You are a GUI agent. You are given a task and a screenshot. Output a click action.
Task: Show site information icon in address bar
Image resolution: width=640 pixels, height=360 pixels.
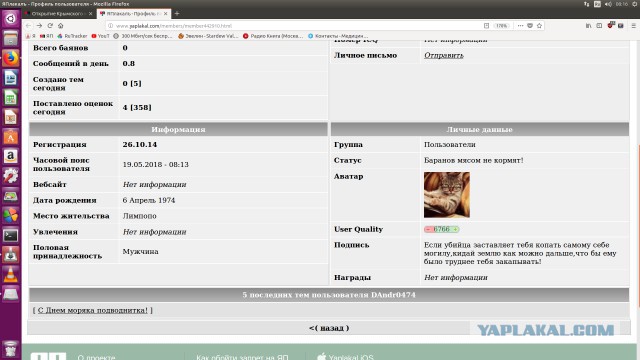pyautogui.click(x=110, y=26)
